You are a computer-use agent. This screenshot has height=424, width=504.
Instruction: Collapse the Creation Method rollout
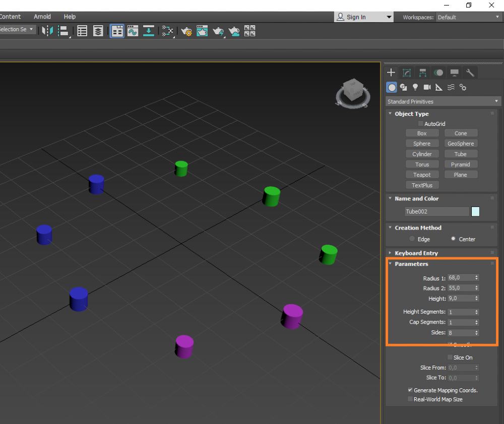tap(390, 228)
